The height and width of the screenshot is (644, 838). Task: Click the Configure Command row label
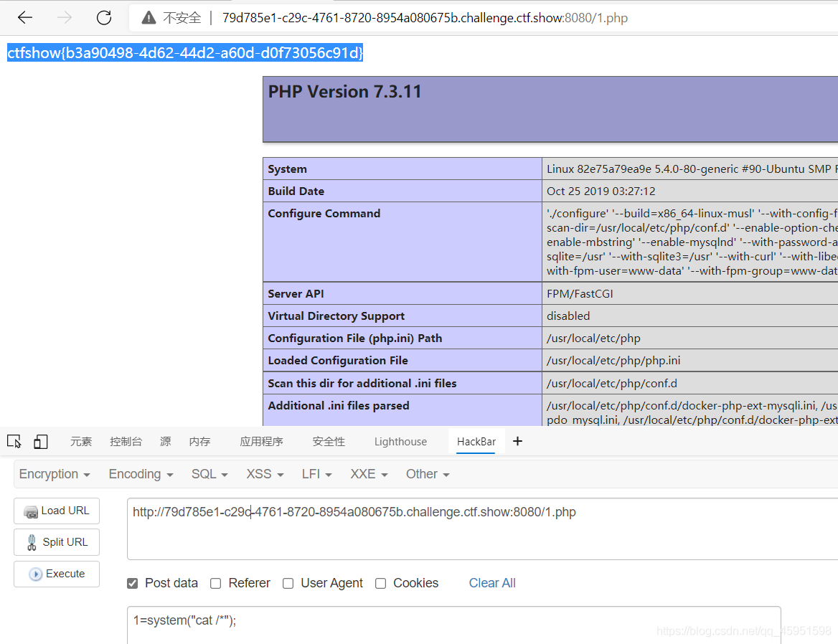click(324, 213)
